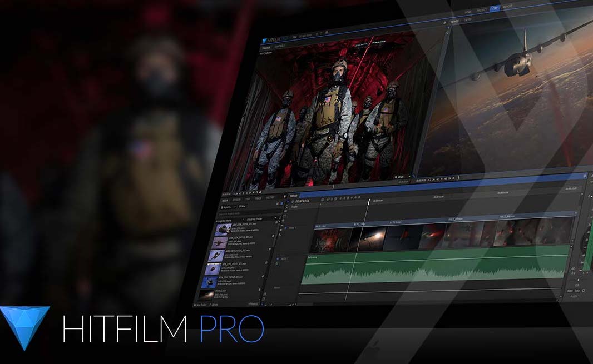Go to the EXPORT tab
Screen dimensions: 593x364
[x=508, y=7]
